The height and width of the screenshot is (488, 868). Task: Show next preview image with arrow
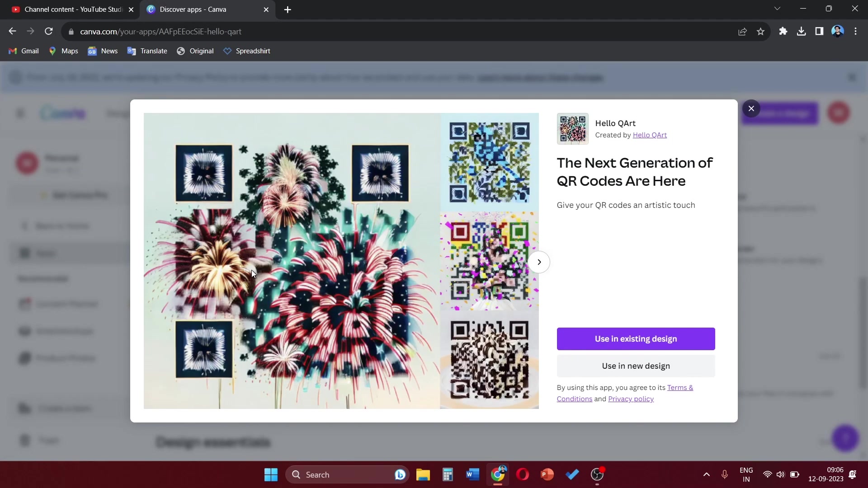(x=539, y=262)
